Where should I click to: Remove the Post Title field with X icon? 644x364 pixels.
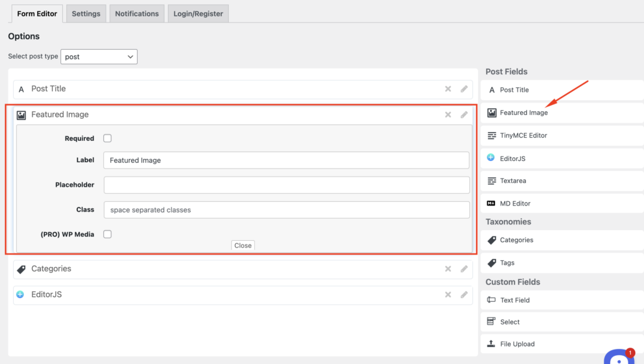coord(448,89)
